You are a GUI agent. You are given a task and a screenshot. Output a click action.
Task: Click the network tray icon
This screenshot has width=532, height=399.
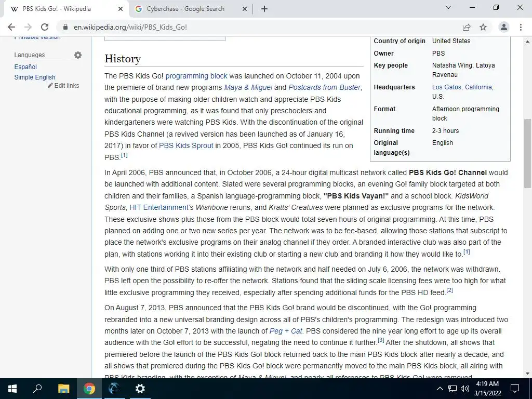pyautogui.click(x=453, y=389)
